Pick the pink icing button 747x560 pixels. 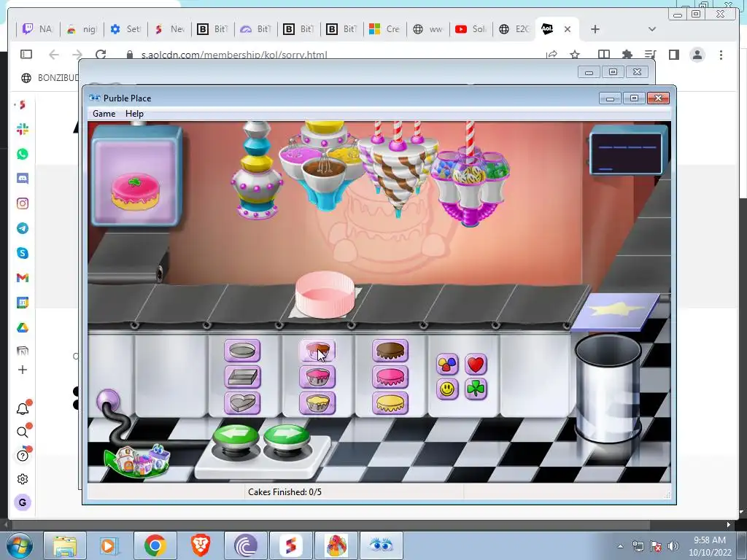(x=390, y=377)
